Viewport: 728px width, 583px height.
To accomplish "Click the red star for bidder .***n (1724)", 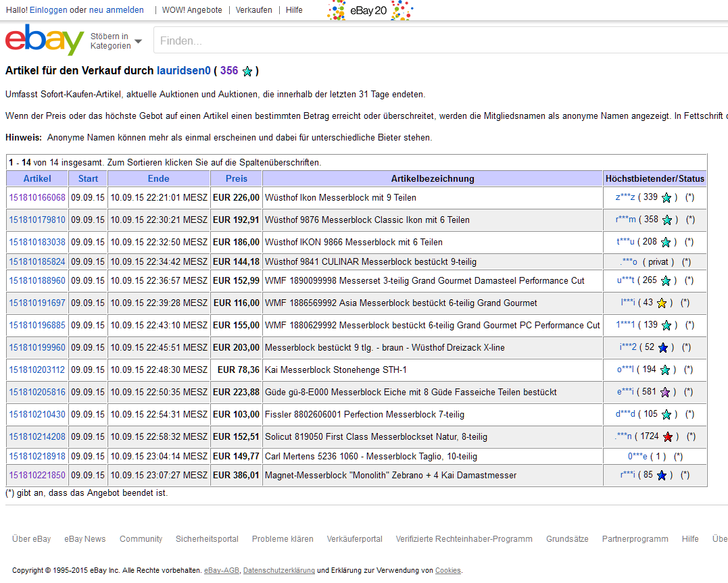I will 668,437.
